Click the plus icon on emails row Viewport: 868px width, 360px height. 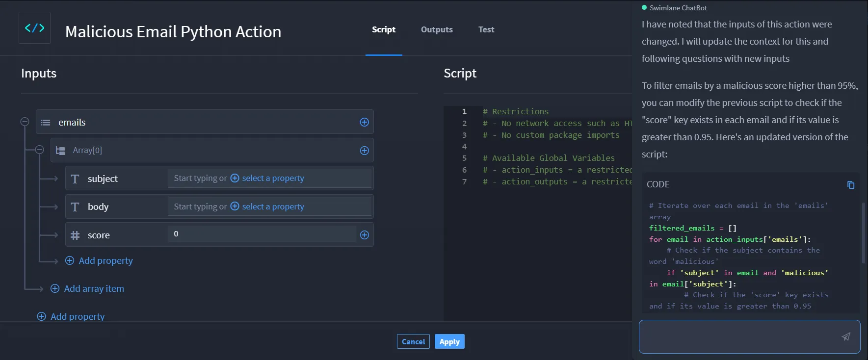tap(364, 122)
